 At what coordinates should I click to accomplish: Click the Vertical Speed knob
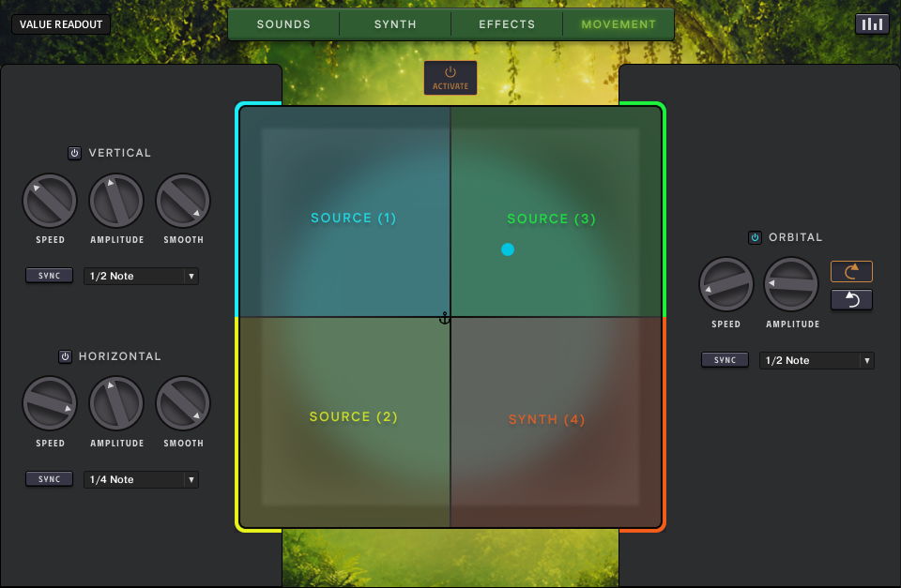click(x=50, y=201)
